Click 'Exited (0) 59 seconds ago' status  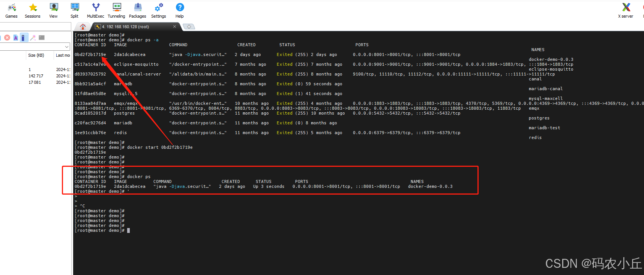click(309, 84)
